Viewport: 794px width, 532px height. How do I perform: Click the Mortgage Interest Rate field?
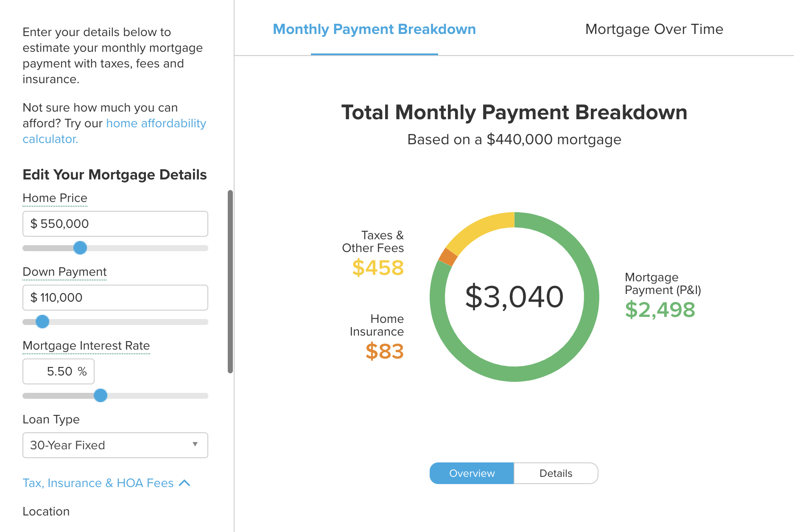coord(59,371)
